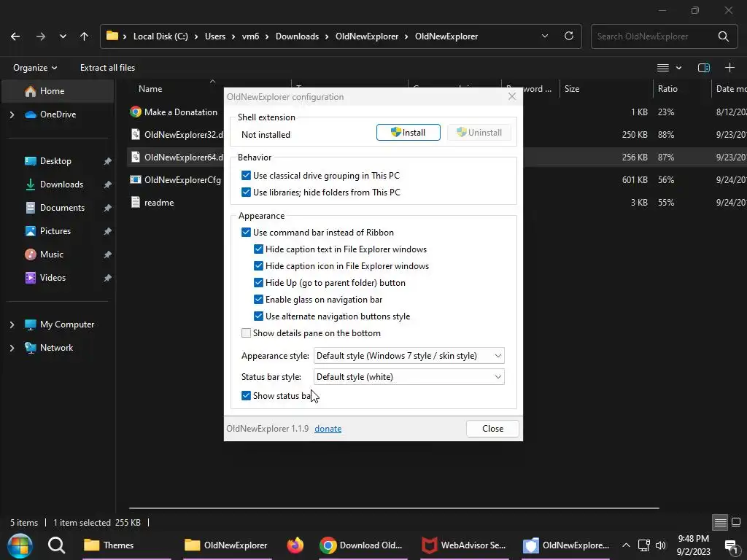Expand the OneDrive tree node
Viewport: 747px width, 560px height.
click(x=12, y=114)
